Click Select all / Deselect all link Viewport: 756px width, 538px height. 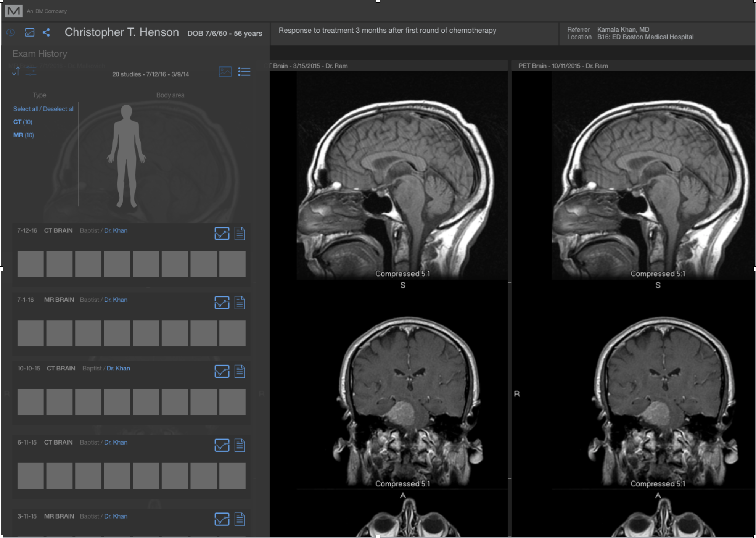pos(43,109)
